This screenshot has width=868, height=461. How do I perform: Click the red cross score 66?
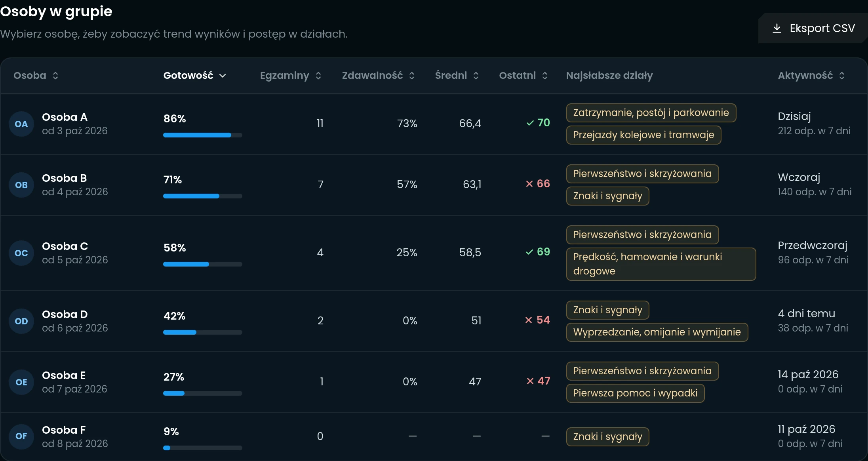pos(538,184)
